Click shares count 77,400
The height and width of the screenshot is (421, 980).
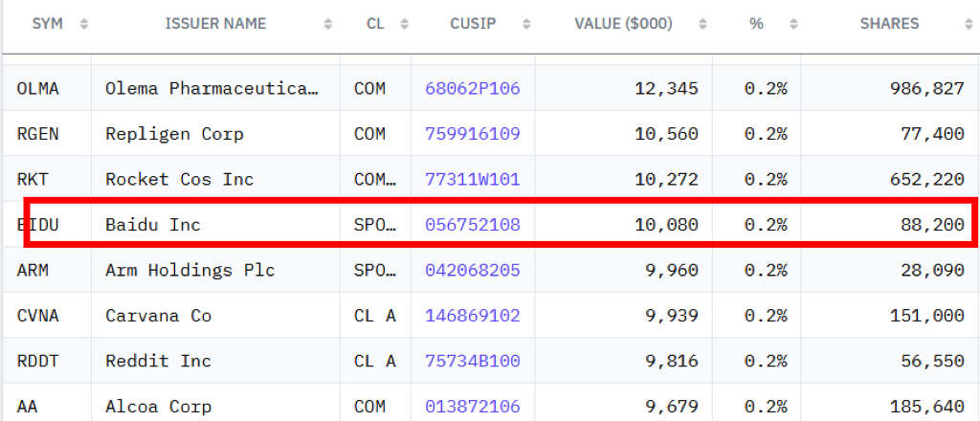click(x=932, y=134)
